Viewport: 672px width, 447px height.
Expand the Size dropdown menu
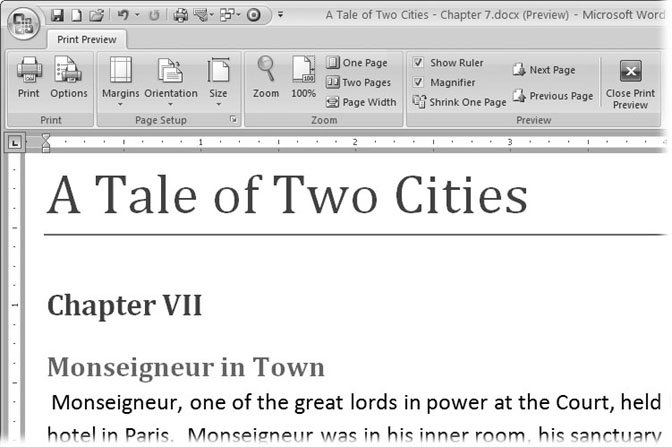218,79
